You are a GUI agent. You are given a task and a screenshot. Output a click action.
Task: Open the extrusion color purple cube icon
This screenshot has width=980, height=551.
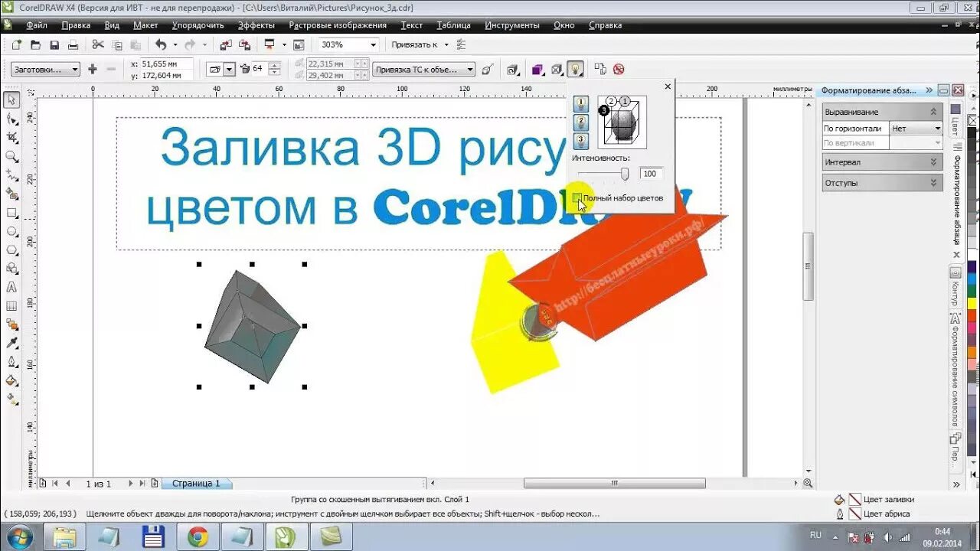pyautogui.click(x=537, y=70)
